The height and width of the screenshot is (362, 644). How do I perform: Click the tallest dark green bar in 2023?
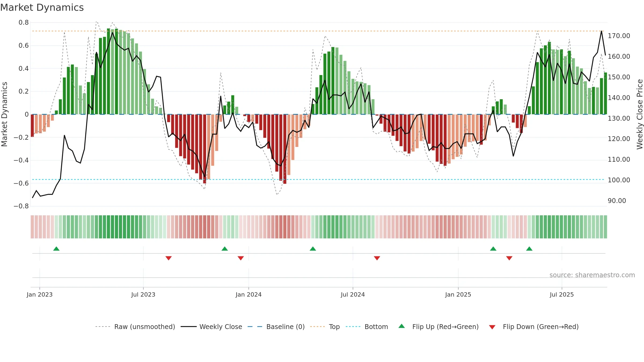(108, 71)
